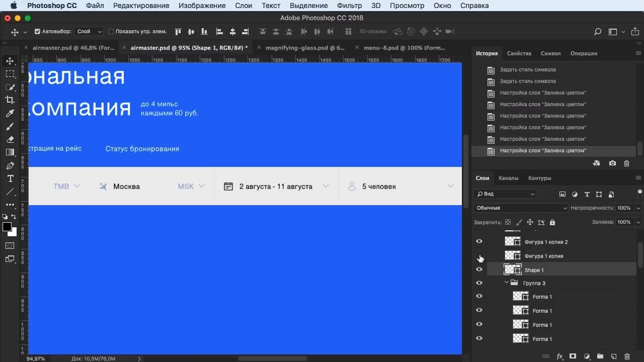Add a layer style with fx
644x362 pixels.
tap(559, 356)
